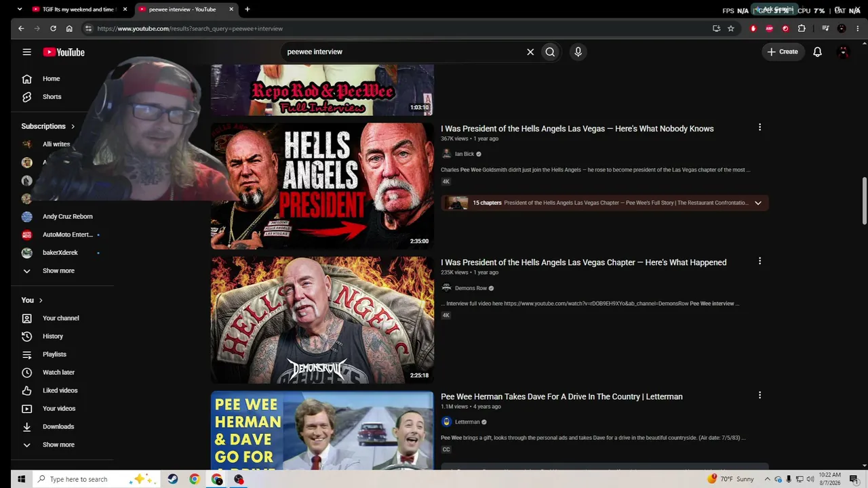Viewport: 868px width, 488px height.
Task: Show hidden system tray icons
Action: pos(767,479)
